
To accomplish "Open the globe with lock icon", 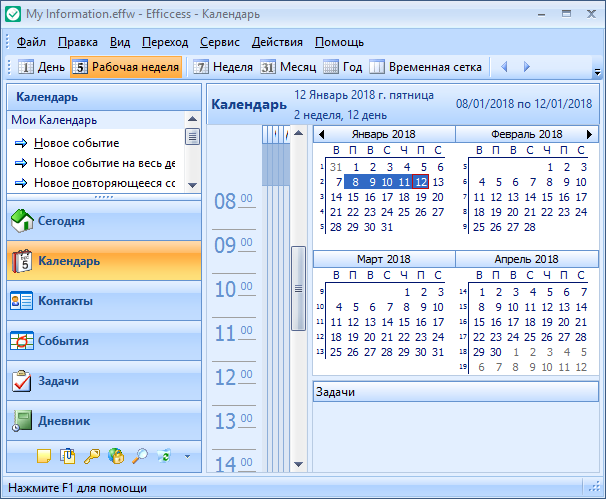I will 116,456.
